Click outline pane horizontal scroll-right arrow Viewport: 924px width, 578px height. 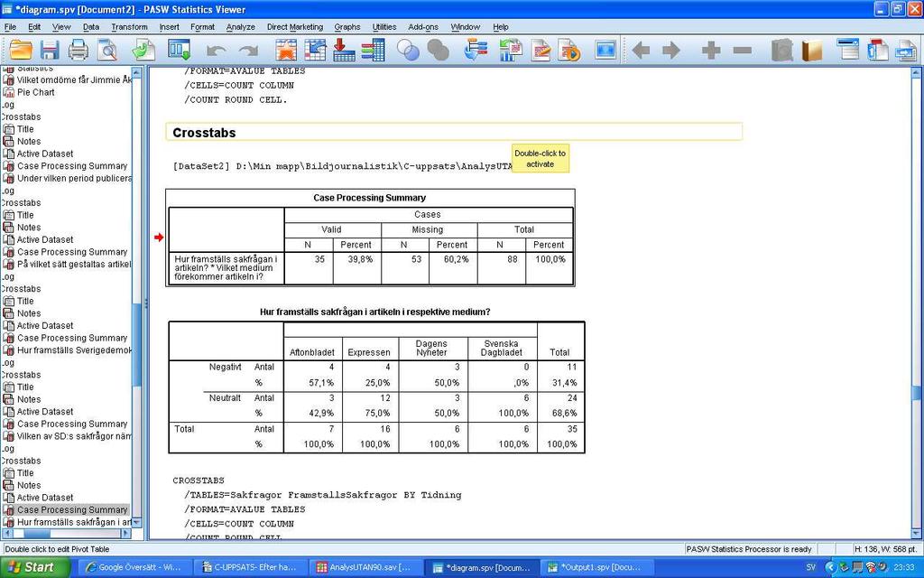(125, 534)
